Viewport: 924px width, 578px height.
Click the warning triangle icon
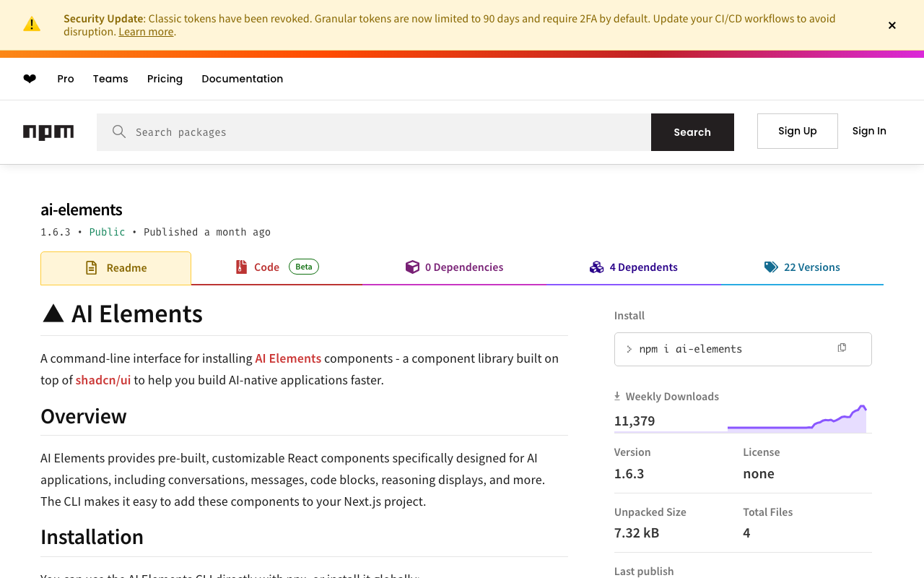(32, 25)
